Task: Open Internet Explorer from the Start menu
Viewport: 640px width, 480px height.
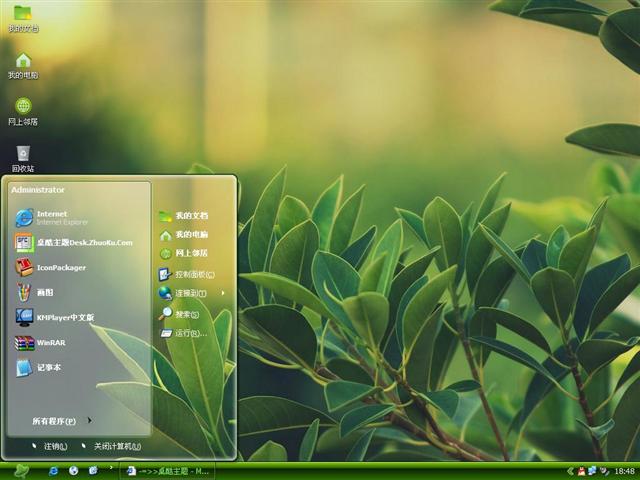Action: [x=50, y=217]
